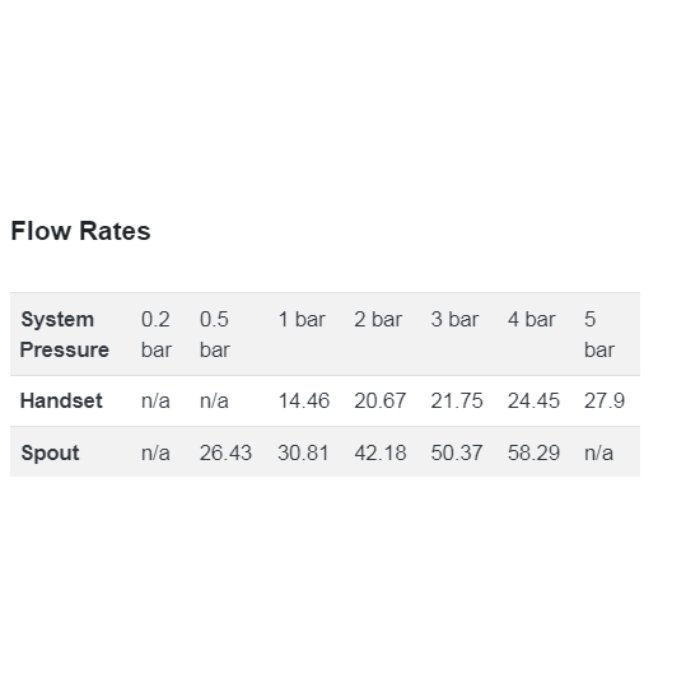Viewport: 700px width, 700px height.
Task: Click the 3 bar column header
Action: [454, 319]
